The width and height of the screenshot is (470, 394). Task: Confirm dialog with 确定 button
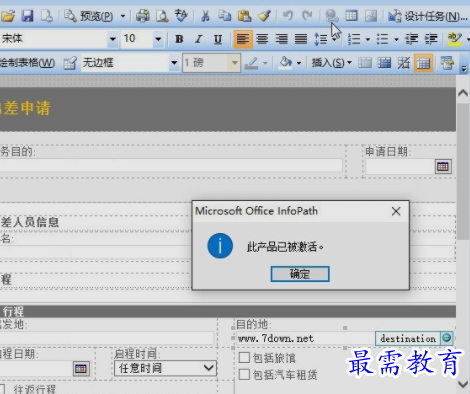pyautogui.click(x=300, y=274)
